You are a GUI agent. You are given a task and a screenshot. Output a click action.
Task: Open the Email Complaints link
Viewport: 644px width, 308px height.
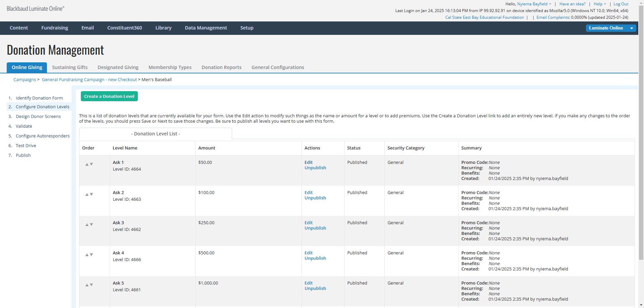point(553,17)
